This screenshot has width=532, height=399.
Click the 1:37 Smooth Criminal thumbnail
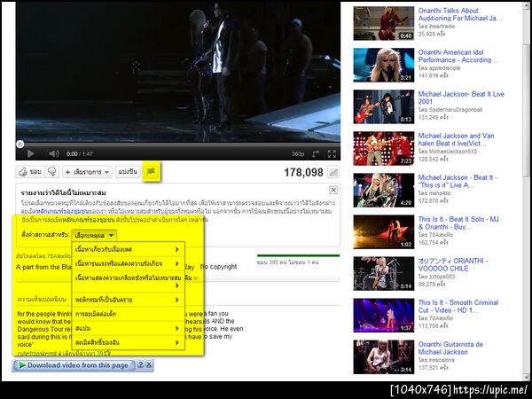coord(383,316)
